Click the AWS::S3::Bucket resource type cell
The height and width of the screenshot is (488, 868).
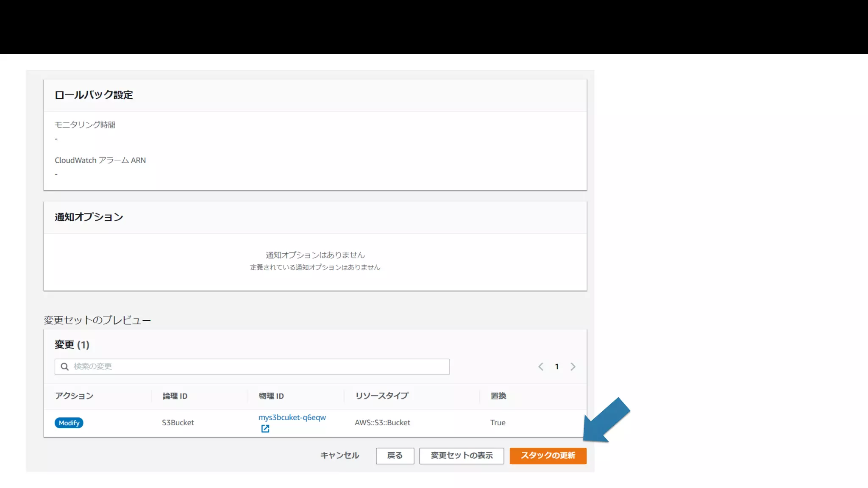pyautogui.click(x=382, y=422)
